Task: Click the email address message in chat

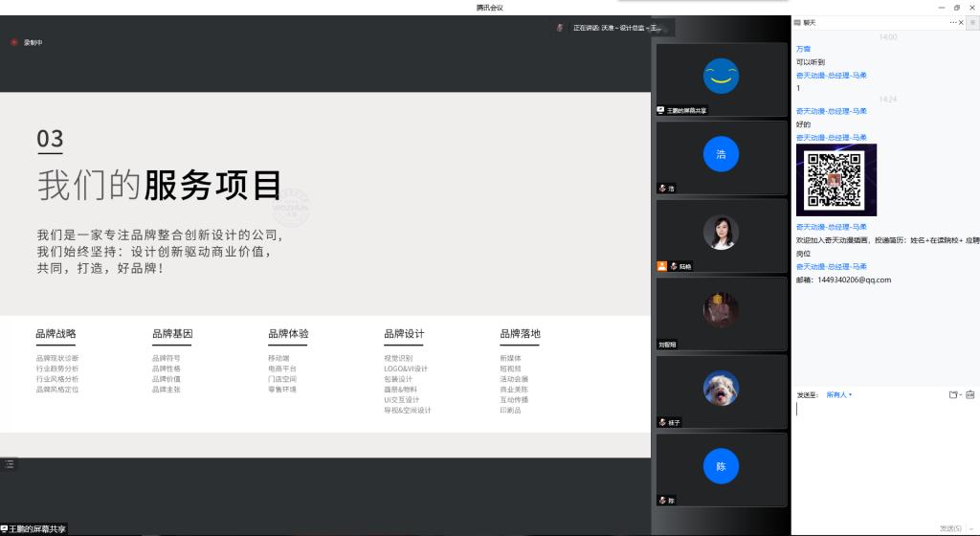Action: click(844, 279)
